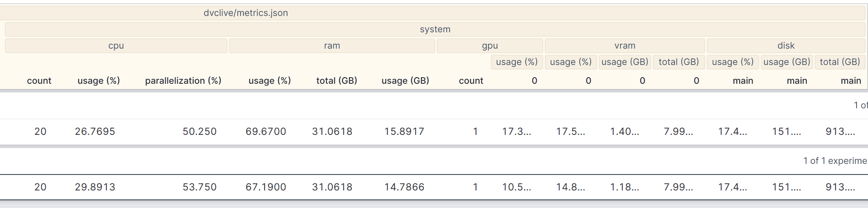
Task: Select the vram column group header
Action: coord(625,46)
